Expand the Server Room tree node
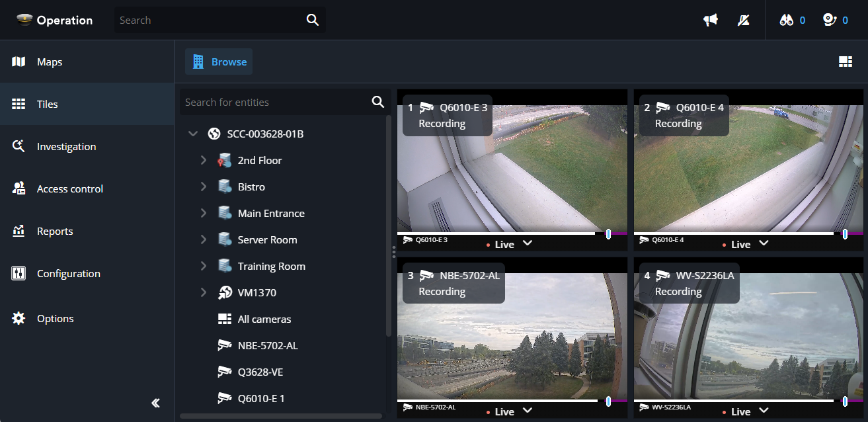The image size is (868, 422). tap(204, 239)
